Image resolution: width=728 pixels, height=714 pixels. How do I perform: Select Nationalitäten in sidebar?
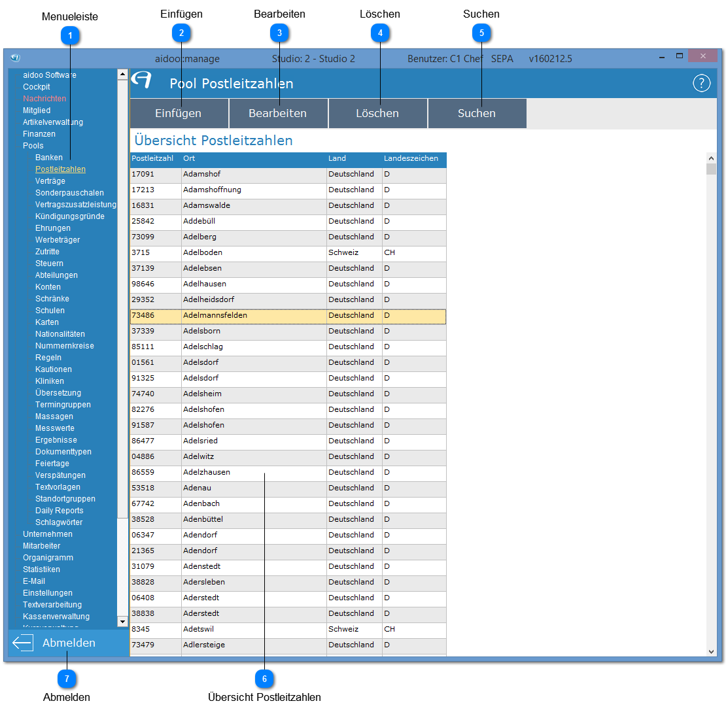tap(60, 333)
